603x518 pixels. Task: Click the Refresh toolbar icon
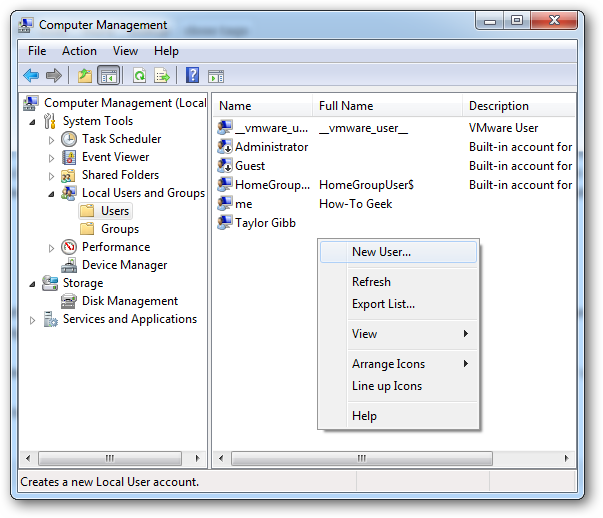[139, 75]
